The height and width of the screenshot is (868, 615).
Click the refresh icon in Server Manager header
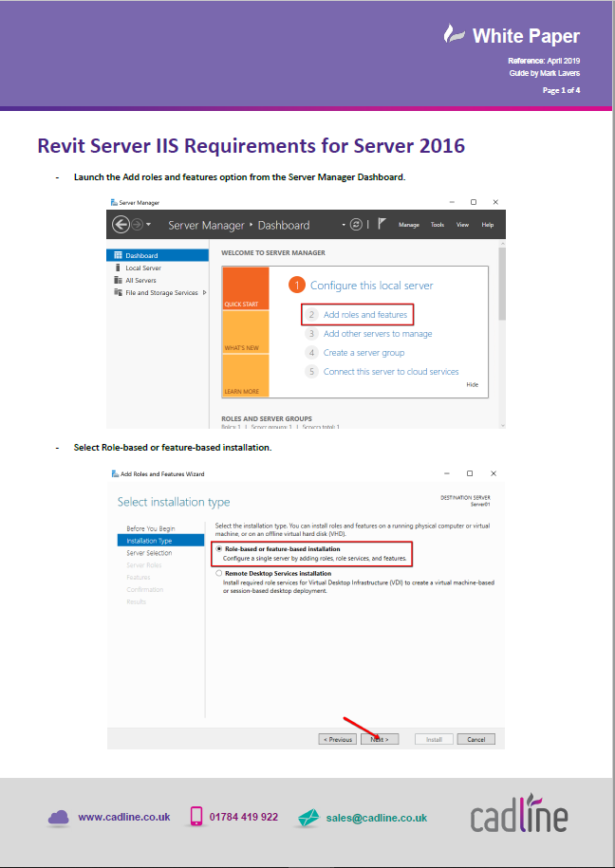(x=356, y=224)
